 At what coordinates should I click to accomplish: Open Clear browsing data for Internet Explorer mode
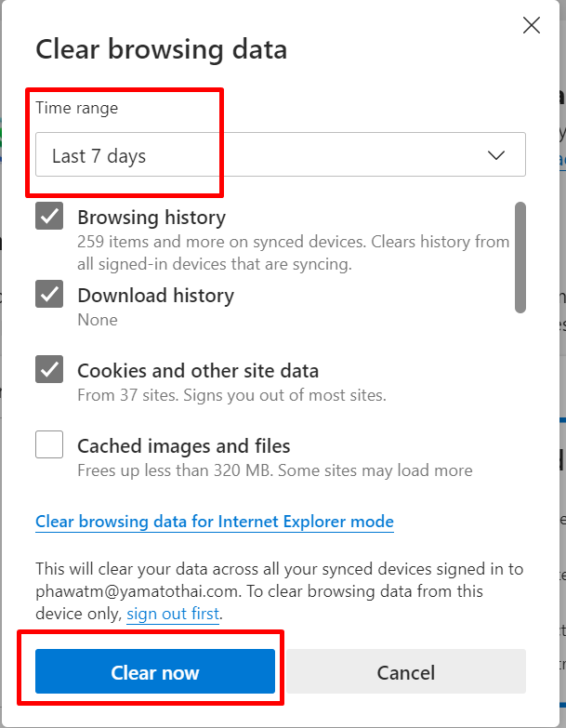coord(215,522)
